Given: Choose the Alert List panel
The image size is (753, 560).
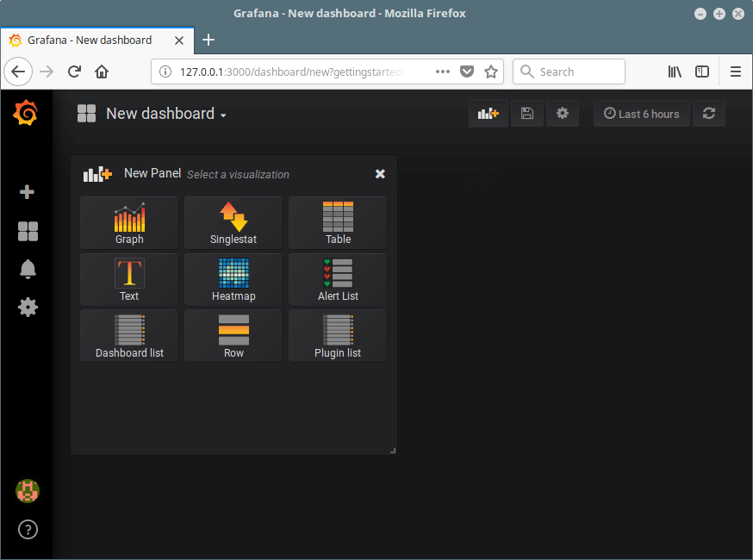Looking at the screenshot, I should (x=338, y=280).
